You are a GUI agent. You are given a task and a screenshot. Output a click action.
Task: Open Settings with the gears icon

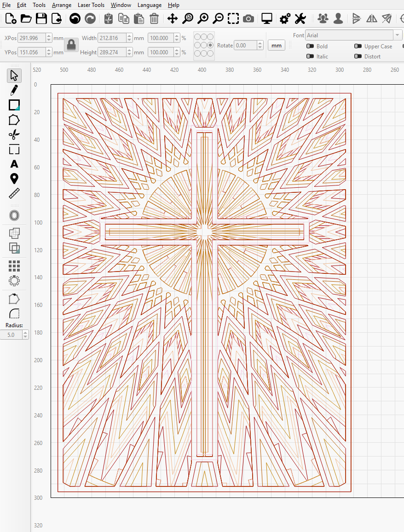click(x=285, y=18)
